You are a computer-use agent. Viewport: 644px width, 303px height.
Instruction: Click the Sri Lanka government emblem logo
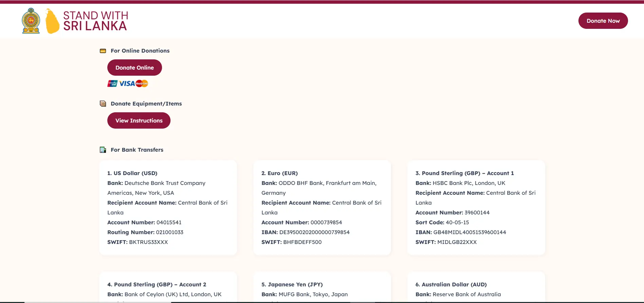point(31,21)
